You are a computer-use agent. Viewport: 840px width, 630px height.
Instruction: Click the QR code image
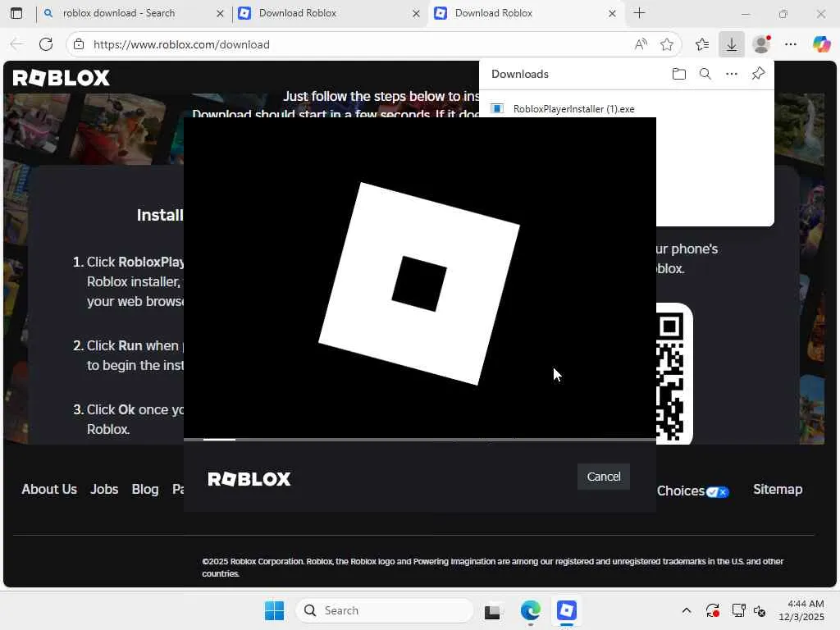674,374
